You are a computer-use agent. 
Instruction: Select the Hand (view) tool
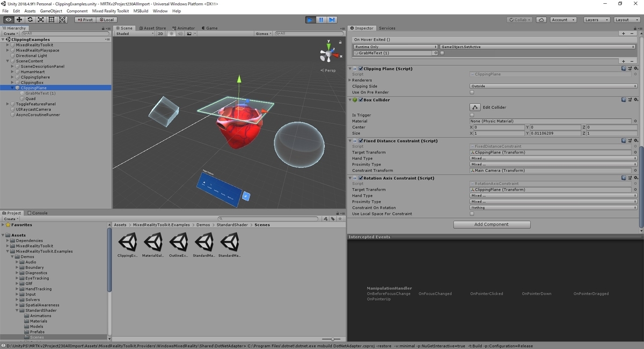(8, 20)
